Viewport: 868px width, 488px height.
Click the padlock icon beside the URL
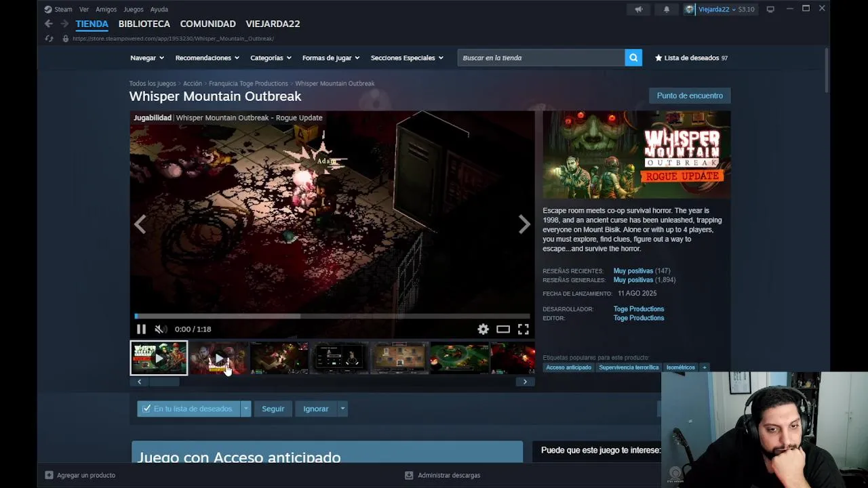[x=66, y=39]
